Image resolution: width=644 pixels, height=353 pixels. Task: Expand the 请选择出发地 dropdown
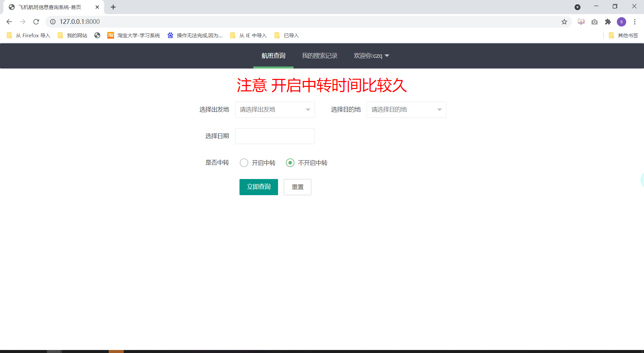(x=275, y=110)
